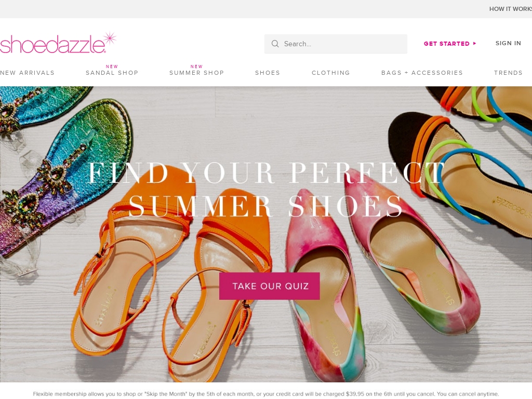The image size is (532, 399).
Task: Open the How It Works link
Action: click(511, 9)
